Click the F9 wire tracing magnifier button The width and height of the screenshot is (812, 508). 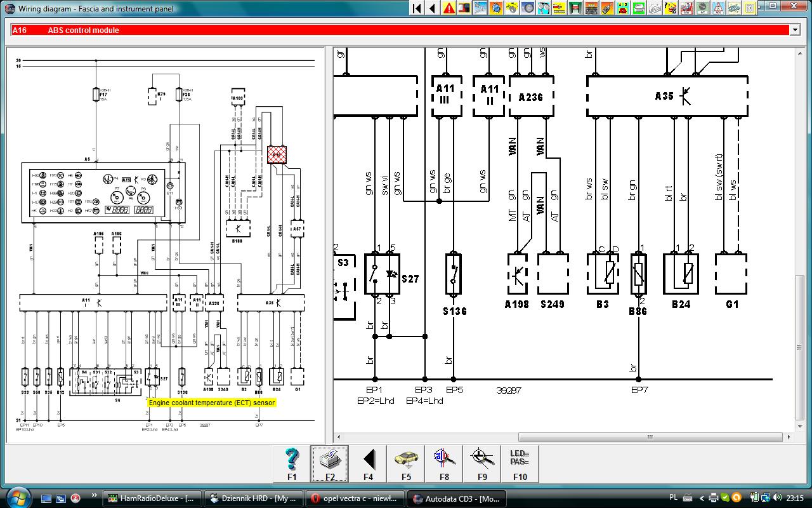click(482, 464)
